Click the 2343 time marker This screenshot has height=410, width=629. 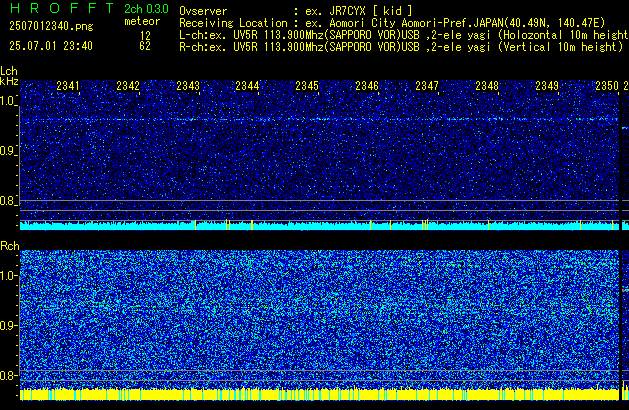point(188,86)
